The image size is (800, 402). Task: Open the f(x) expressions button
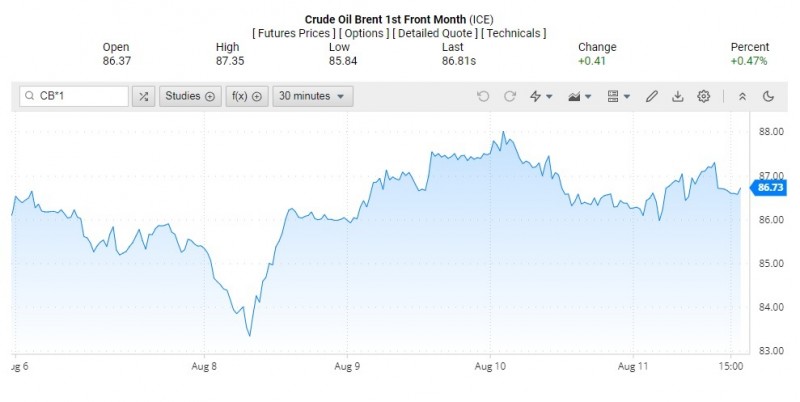[245, 96]
